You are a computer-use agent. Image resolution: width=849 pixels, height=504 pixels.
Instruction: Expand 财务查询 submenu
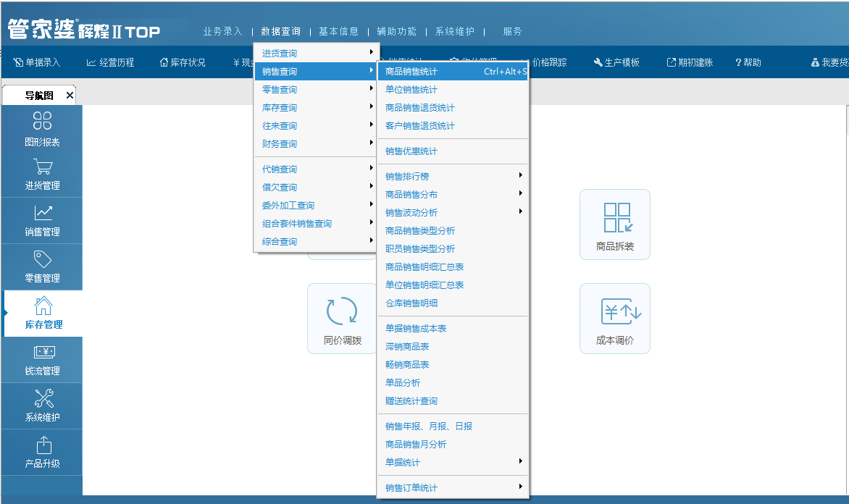coord(315,143)
